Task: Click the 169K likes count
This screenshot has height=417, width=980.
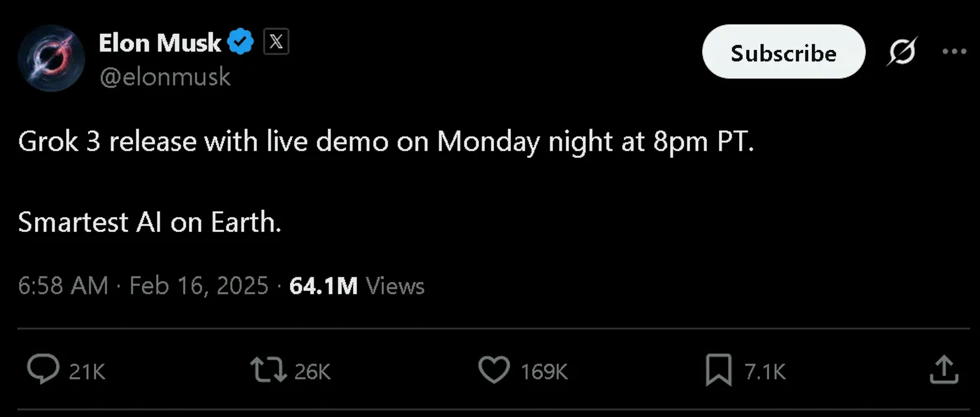Action: click(544, 372)
